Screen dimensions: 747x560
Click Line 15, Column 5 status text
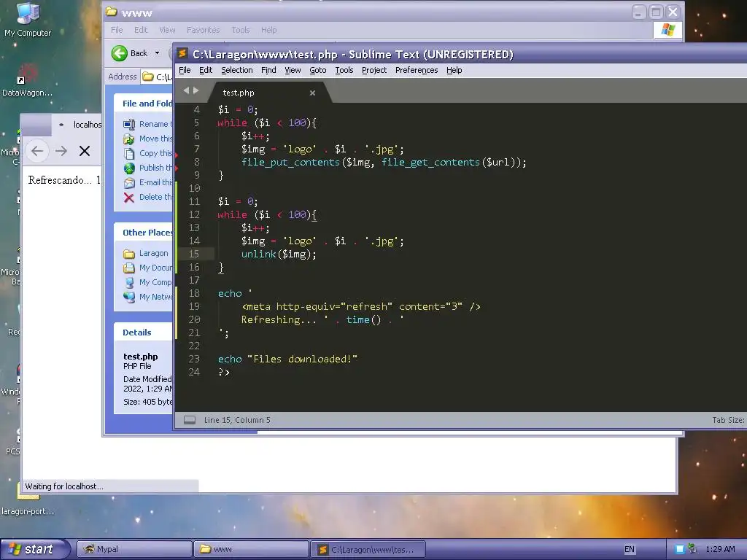237,420
